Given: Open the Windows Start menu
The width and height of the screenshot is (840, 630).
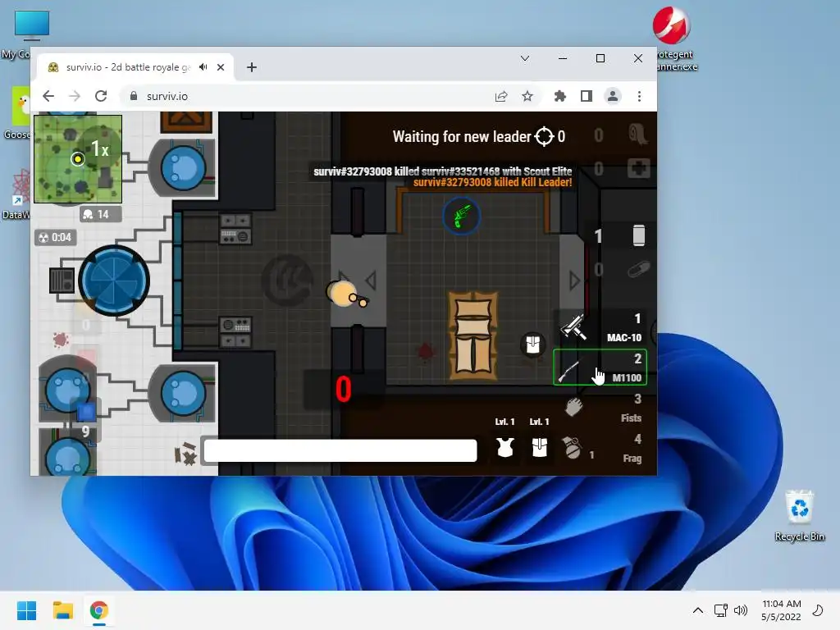Looking at the screenshot, I should [27, 610].
